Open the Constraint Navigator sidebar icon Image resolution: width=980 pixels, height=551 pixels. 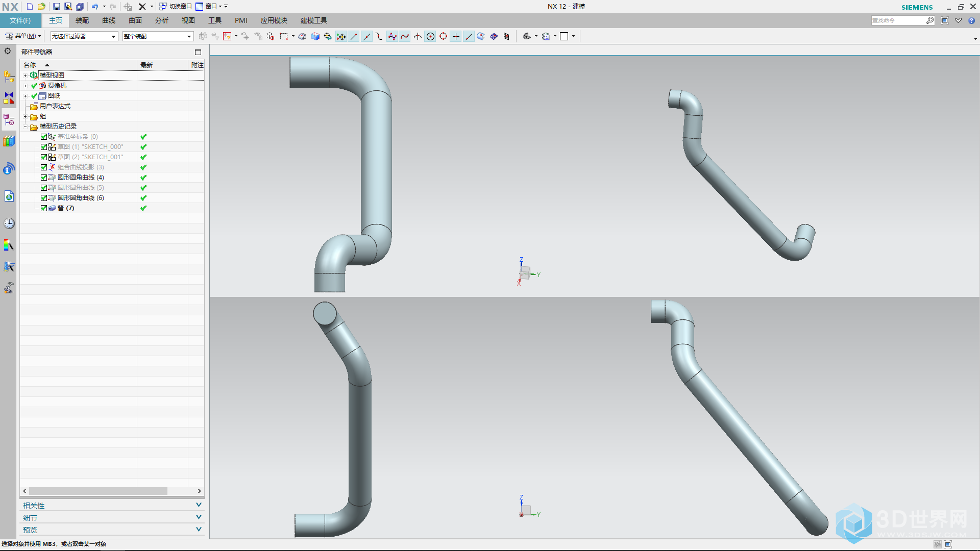pos(9,98)
